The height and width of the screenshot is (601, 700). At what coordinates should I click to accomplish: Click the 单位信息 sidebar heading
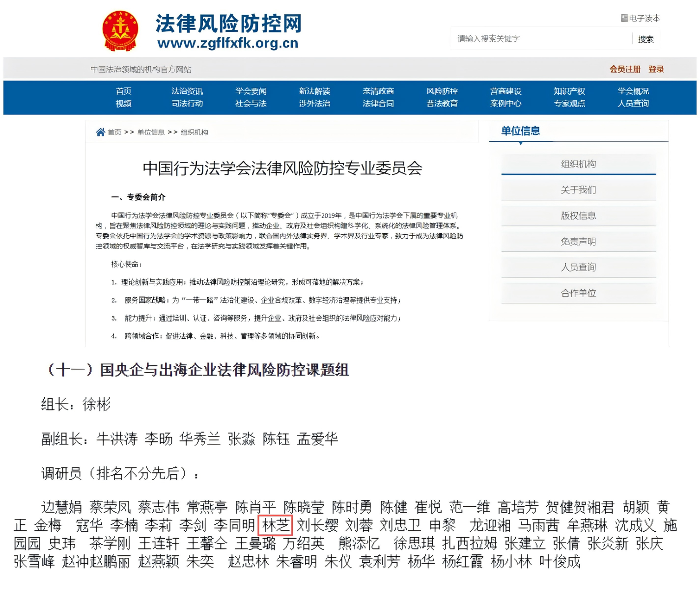click(521, 131)
